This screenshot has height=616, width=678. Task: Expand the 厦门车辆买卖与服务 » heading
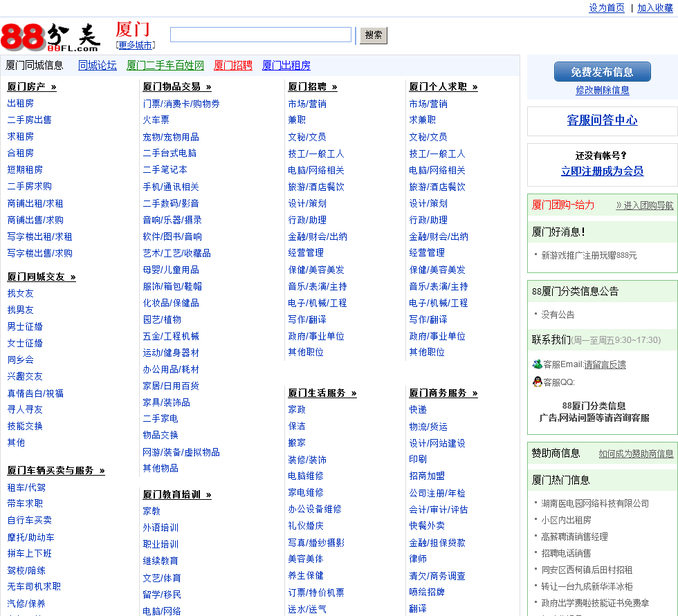[x=56, y=470]
